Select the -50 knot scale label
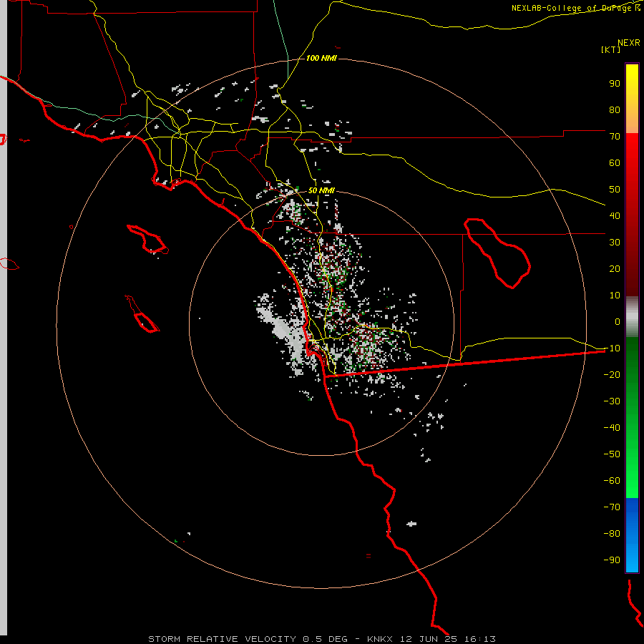 [x=612, y=454]
